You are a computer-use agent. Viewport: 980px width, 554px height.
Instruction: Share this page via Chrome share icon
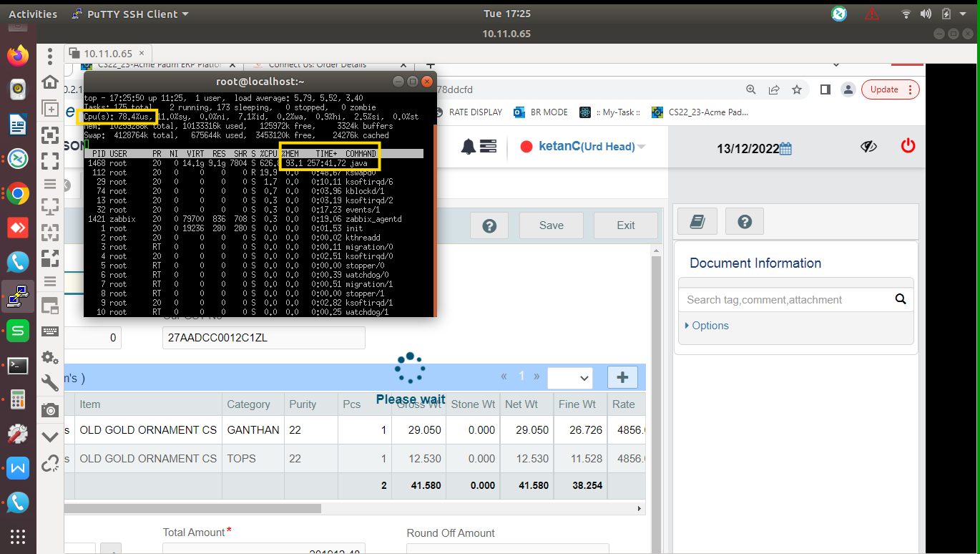774,89
